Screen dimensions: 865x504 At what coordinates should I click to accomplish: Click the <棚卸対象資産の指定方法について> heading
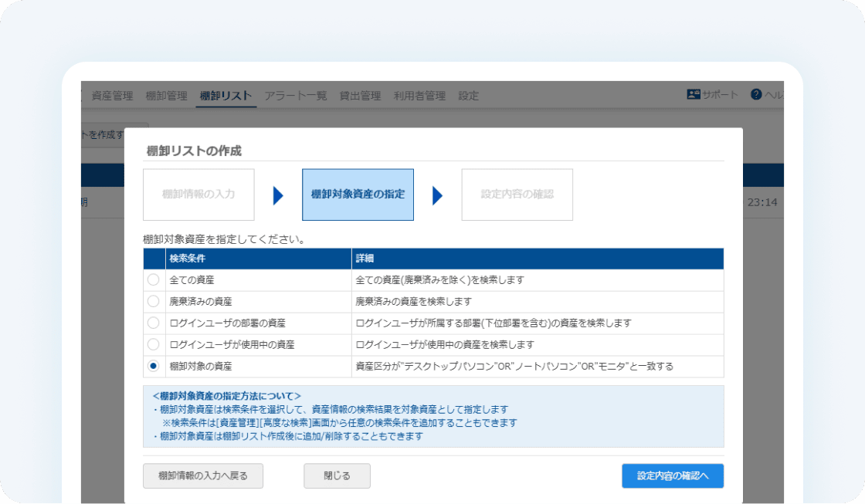[226, 396]
